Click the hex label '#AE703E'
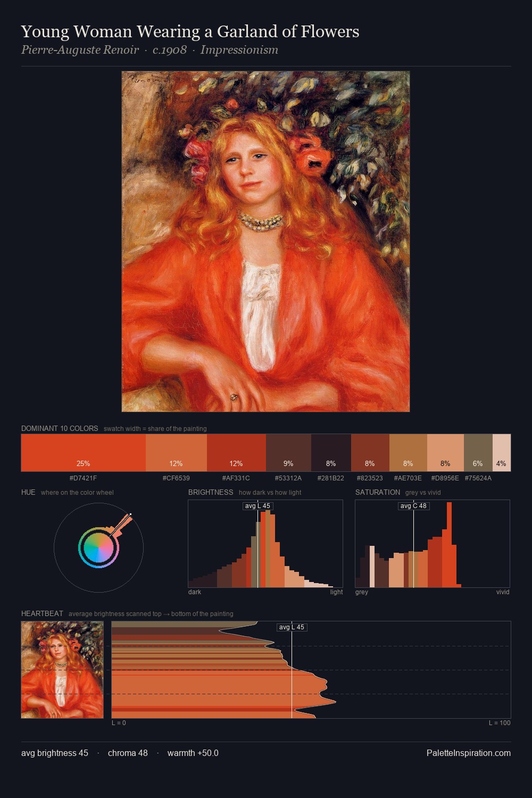 click(x=408, y=478)
